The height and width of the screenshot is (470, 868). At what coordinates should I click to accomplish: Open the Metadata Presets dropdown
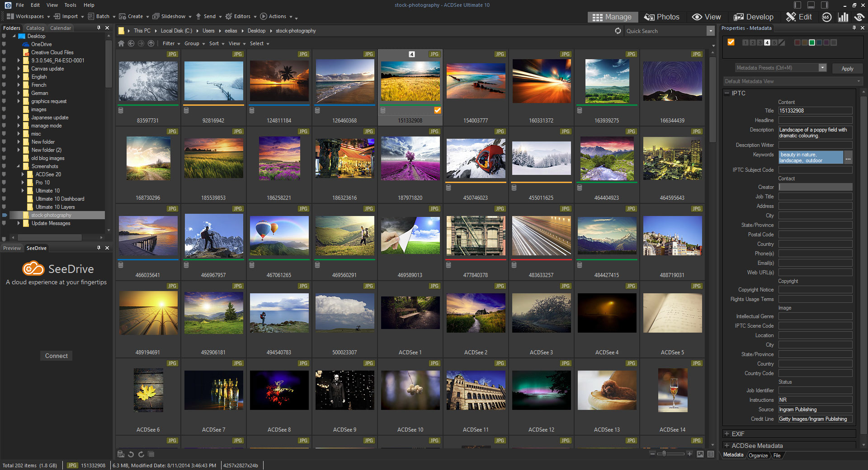[822, 68]
